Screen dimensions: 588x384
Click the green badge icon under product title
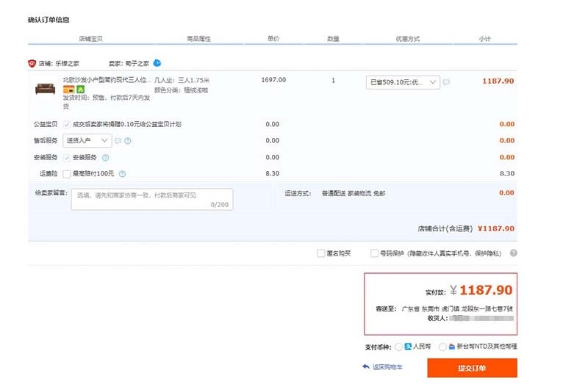point(81,89)
